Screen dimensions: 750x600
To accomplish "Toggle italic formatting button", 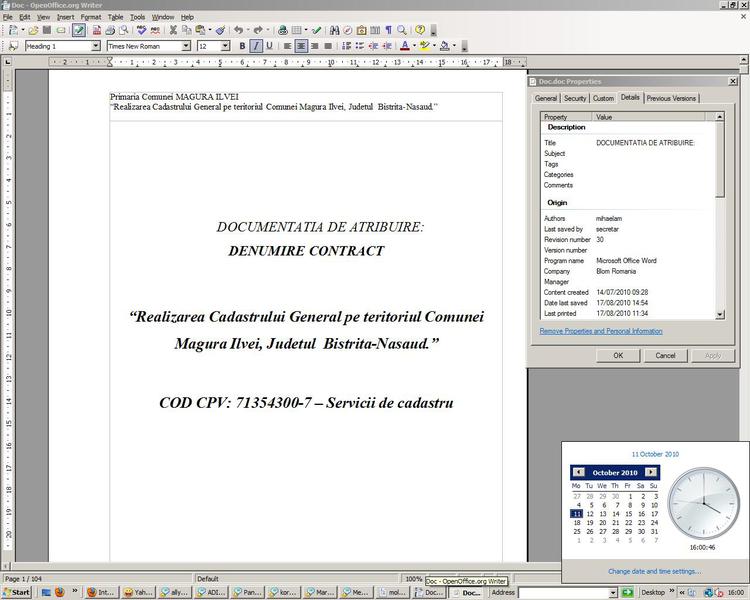I will (256, 46).
